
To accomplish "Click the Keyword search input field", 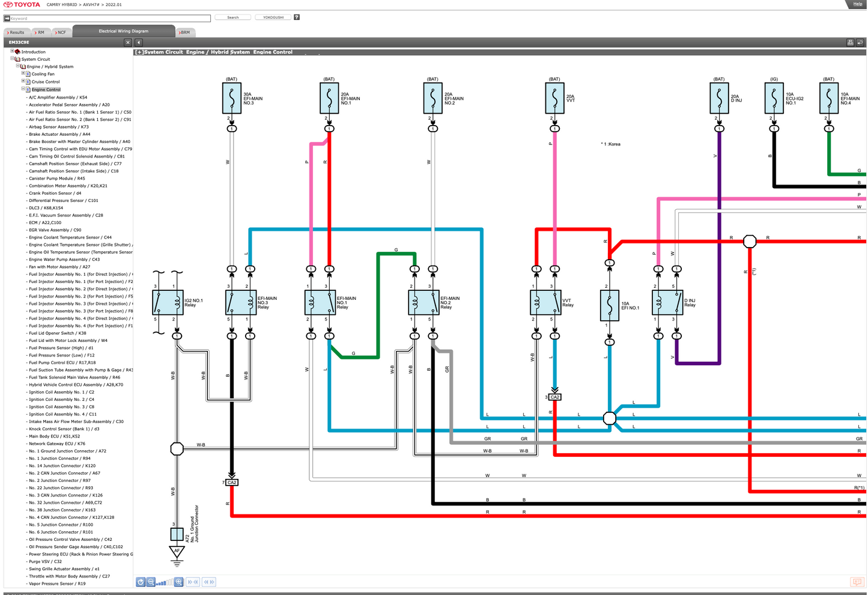I will coord(109,18).
